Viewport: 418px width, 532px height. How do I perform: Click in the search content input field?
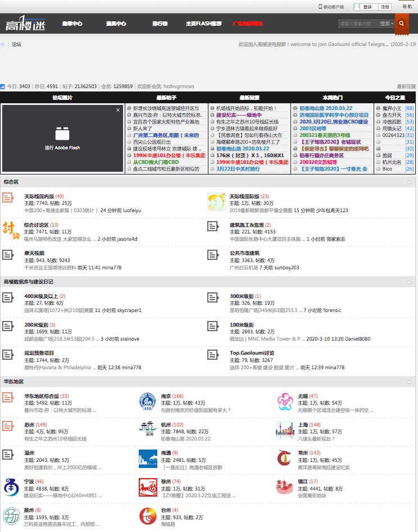point(358,24)
